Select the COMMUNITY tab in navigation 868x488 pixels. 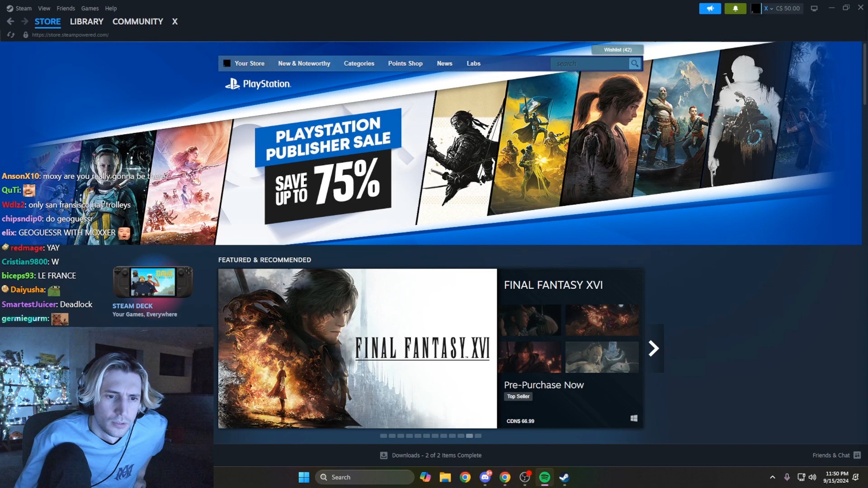point(138,21)
